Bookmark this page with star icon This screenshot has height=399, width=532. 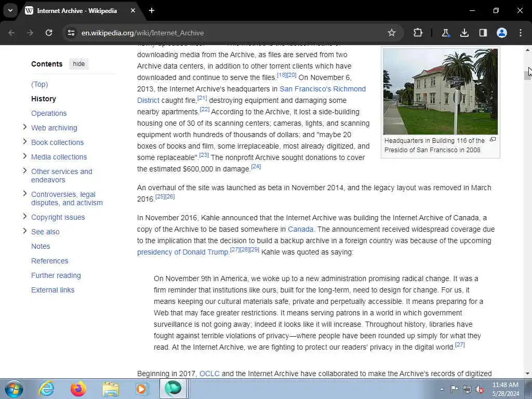(x=392, y=33)
